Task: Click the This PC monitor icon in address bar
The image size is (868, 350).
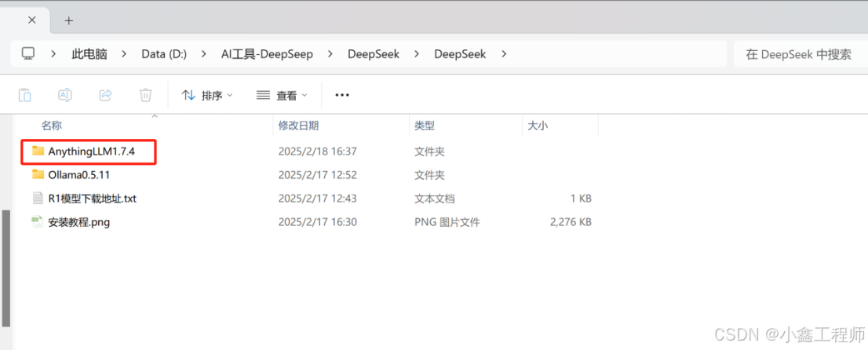Action: pos(28,53)
